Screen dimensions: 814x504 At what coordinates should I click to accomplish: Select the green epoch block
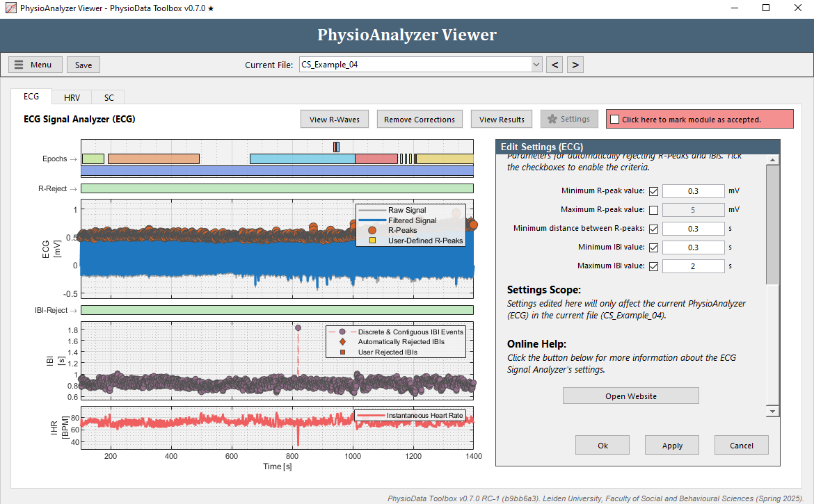(93, 158)
